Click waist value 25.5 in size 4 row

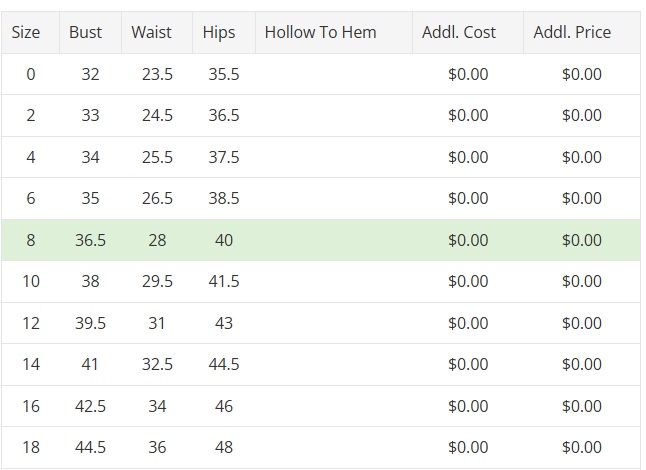click(157, 157)
